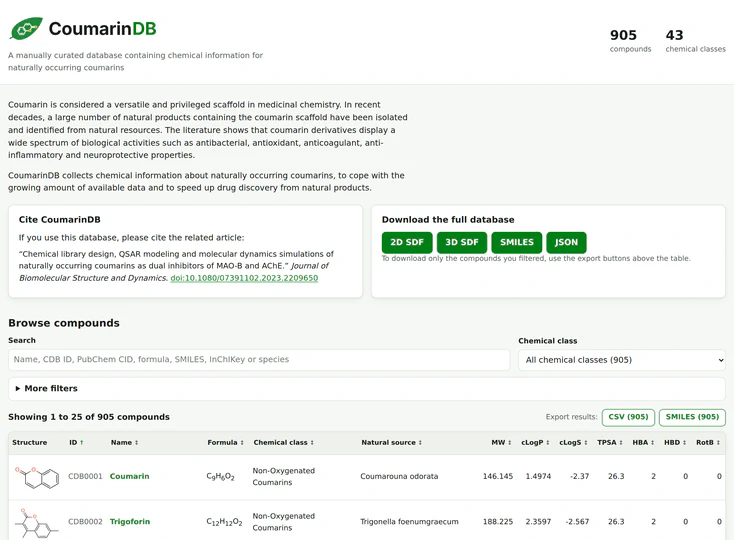The image size is (734, 540).
Task: Sort table by cLogP column
Action: [x=535, y=442]
